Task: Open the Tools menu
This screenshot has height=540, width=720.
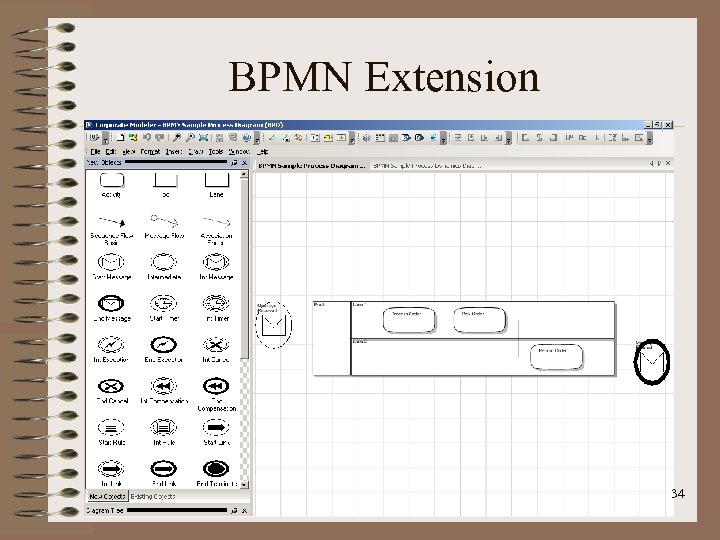Action: point(216,151)
